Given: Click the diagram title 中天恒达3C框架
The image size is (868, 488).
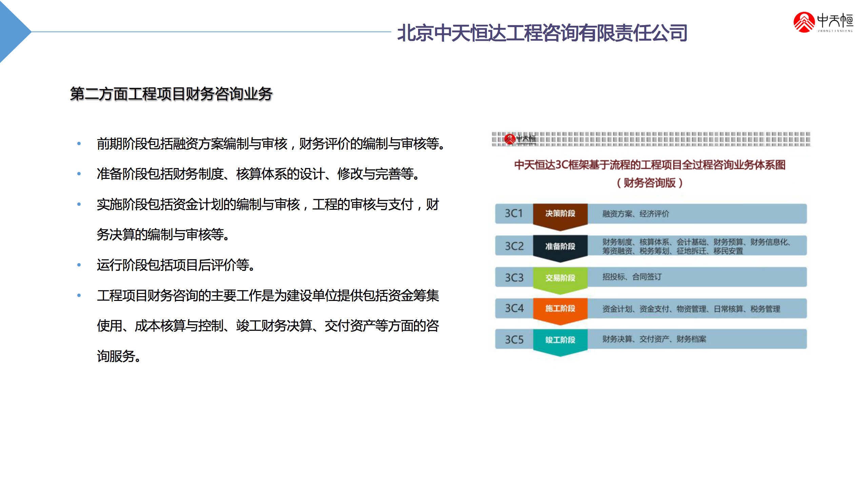Looking at the screenshot, I should 650,165.
